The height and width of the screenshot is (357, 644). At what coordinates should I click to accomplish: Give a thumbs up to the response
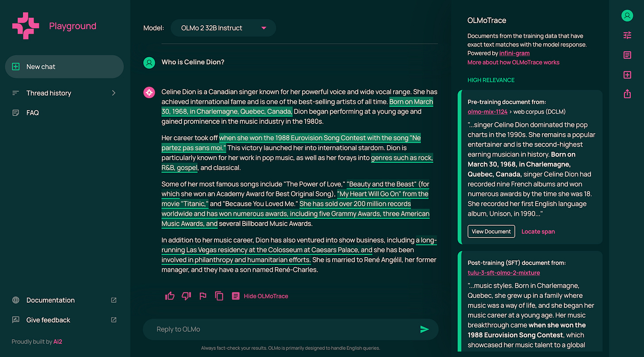pos(169,296)
